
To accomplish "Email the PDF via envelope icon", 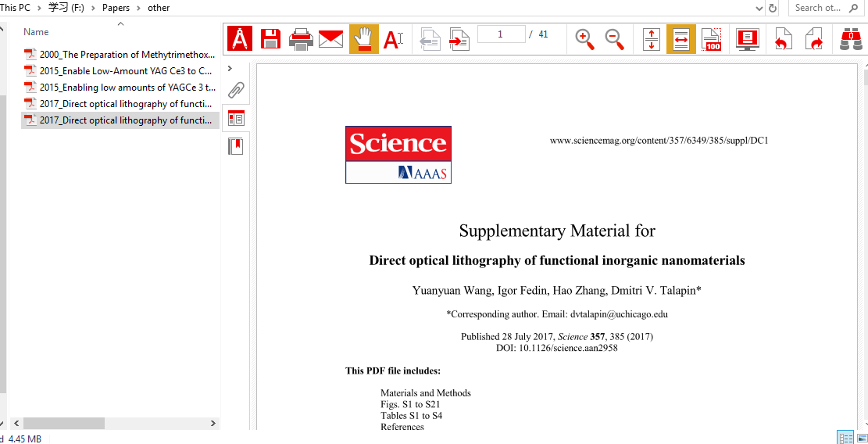I will pyautogui.click(x=331, y=39).
